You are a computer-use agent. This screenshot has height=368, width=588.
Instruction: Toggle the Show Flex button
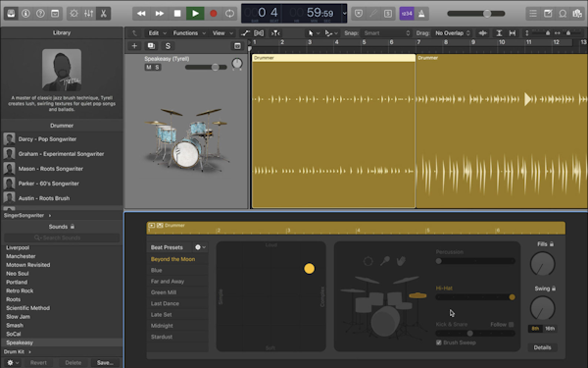click(x=259, y=33)
